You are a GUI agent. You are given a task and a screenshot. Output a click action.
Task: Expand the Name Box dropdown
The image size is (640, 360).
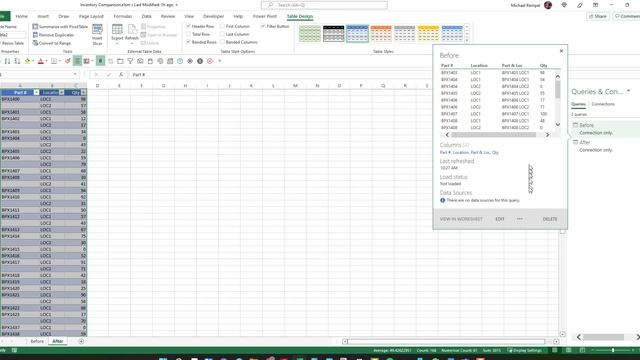point(75,75)
